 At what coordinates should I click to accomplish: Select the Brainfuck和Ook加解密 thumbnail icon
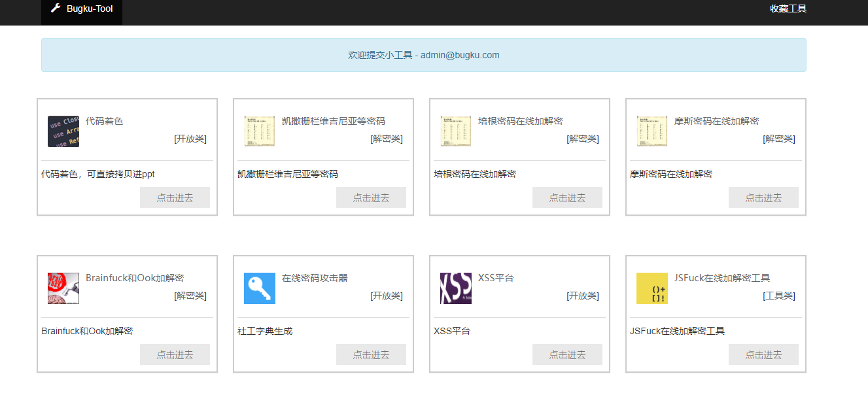tap(63, 288)
